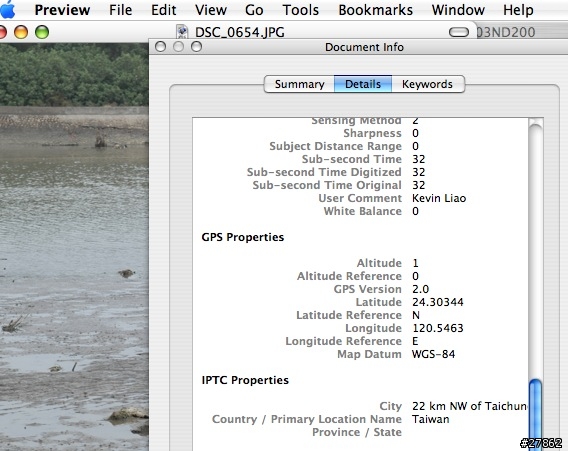
Task: Open the Preview application menu
Action: tap(62, 10)
